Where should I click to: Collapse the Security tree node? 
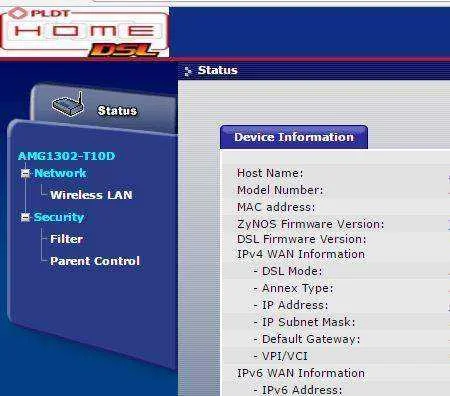[x=25, y=217]
